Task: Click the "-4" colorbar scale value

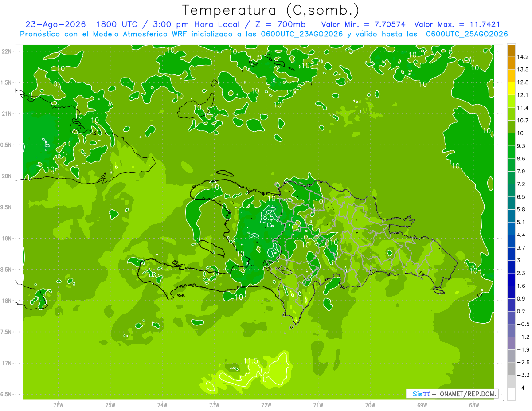Action: (x=520, y=388)
